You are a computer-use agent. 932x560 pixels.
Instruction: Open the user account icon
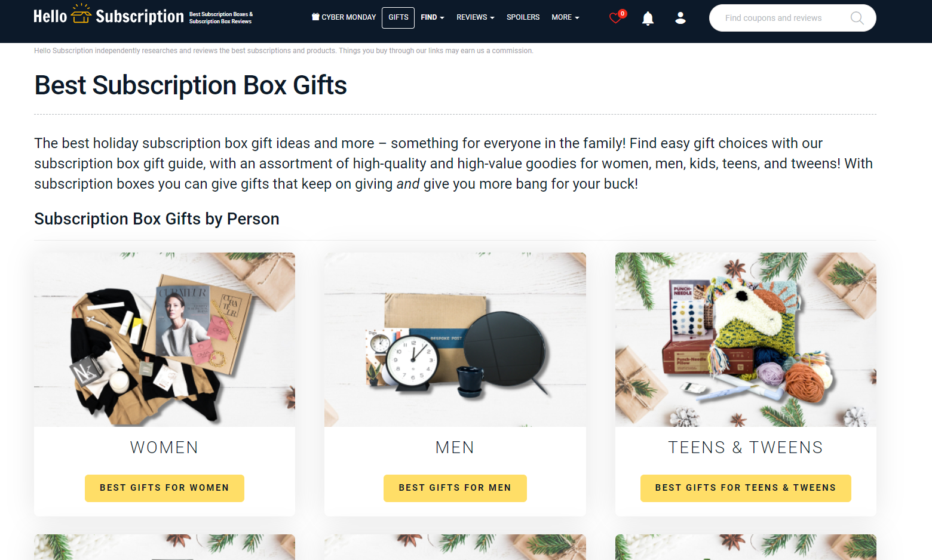[x=680, y=18]
